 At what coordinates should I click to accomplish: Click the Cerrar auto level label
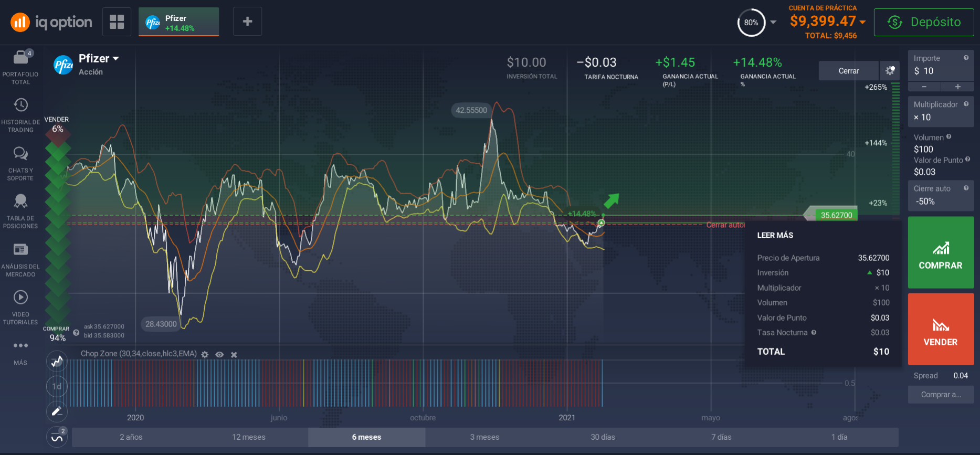pyautogui.click(x=725, y=225)
